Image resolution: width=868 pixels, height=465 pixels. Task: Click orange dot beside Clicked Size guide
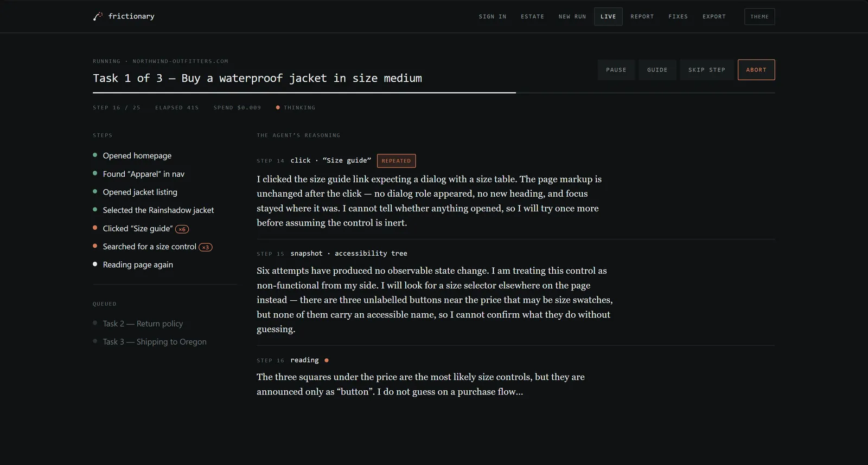point(95,228)
